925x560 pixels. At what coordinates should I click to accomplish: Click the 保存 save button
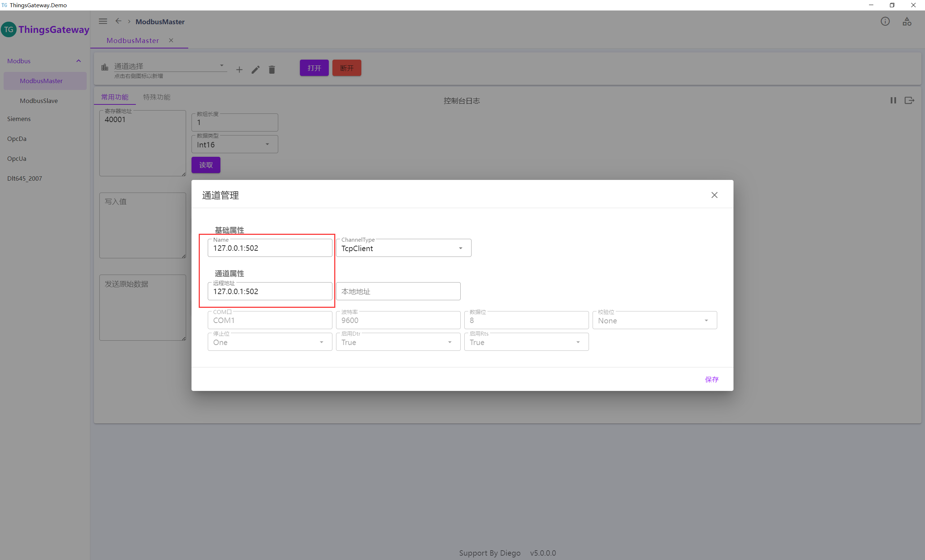(x=711, y=379)
